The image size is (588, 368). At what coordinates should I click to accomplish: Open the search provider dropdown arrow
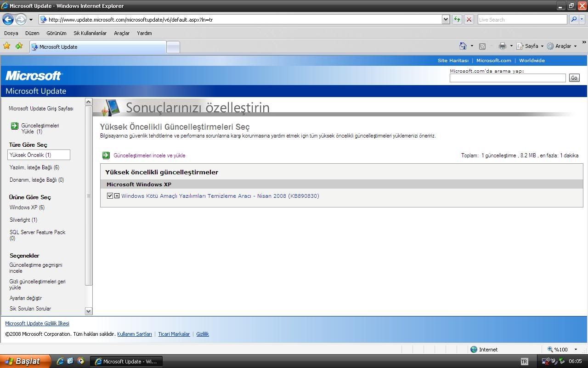(582, 19)
